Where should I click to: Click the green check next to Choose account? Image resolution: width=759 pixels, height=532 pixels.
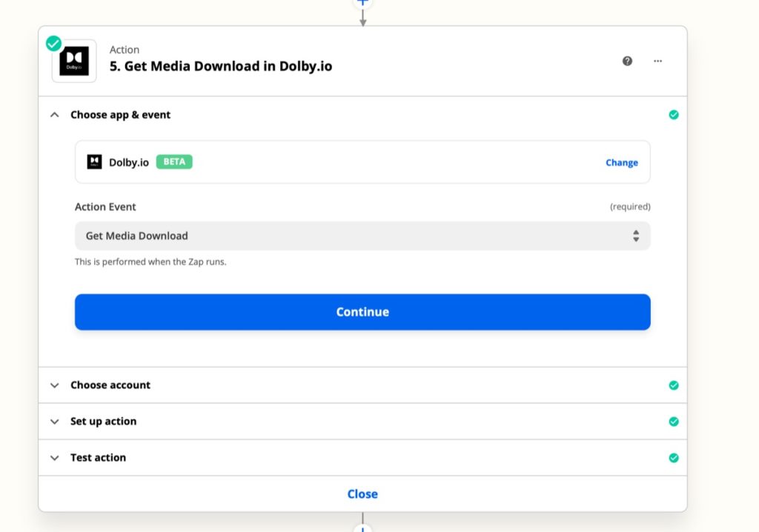[674, 385]
